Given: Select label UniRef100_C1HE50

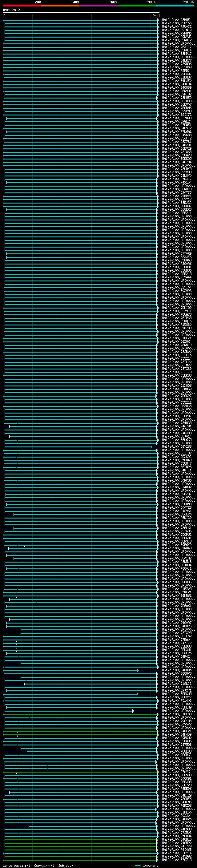Looking at the screenshot, I should pyautogui.click(x=176, y=812).
